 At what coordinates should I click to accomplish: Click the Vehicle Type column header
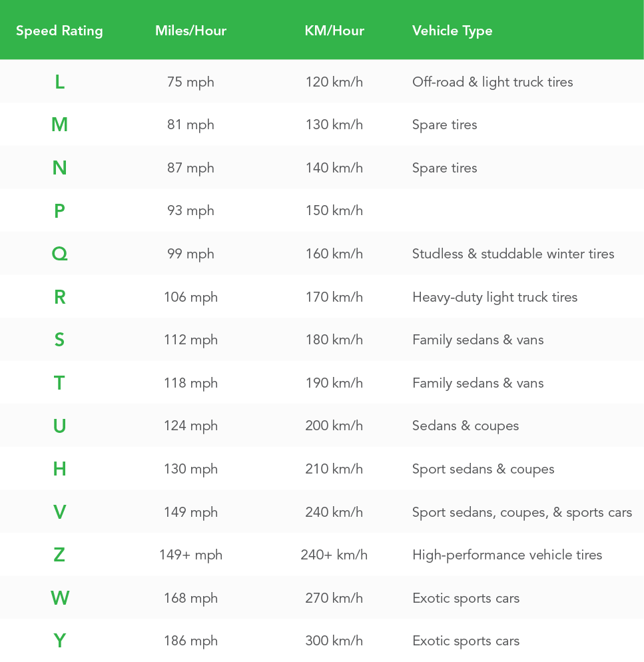pyautogui.click(x=452, y=31)
